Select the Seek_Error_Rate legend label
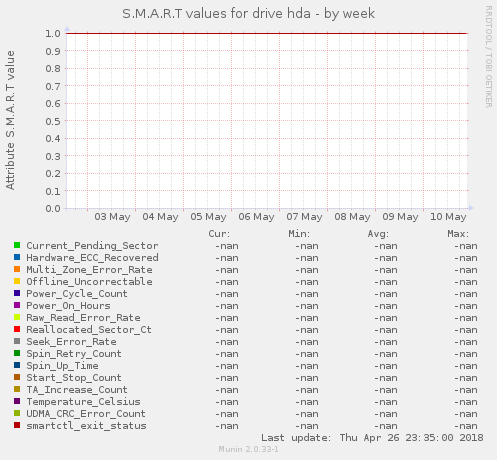The image size is (497, 460). pyautogui.click(x=71, y=342)
